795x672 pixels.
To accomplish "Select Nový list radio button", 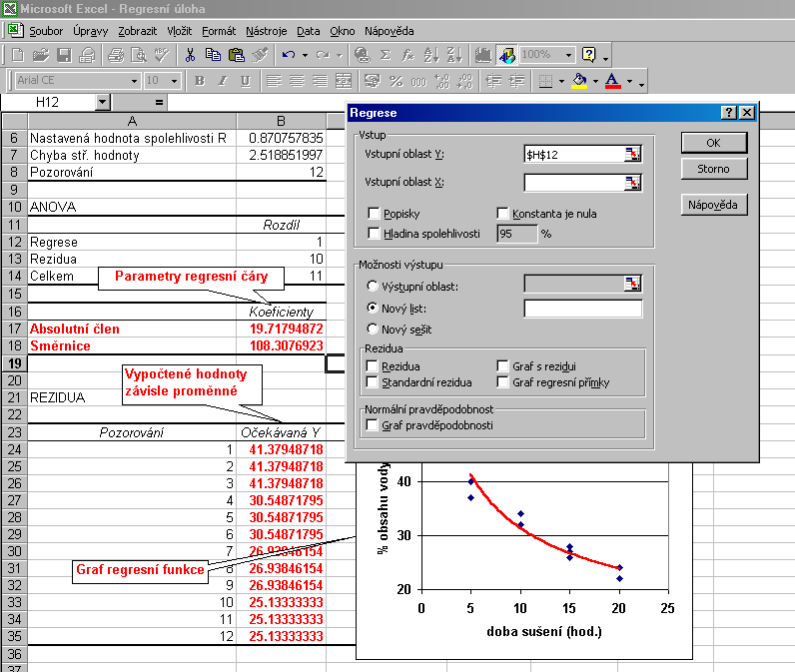I will pyautogui.click(x=373, y=309).
